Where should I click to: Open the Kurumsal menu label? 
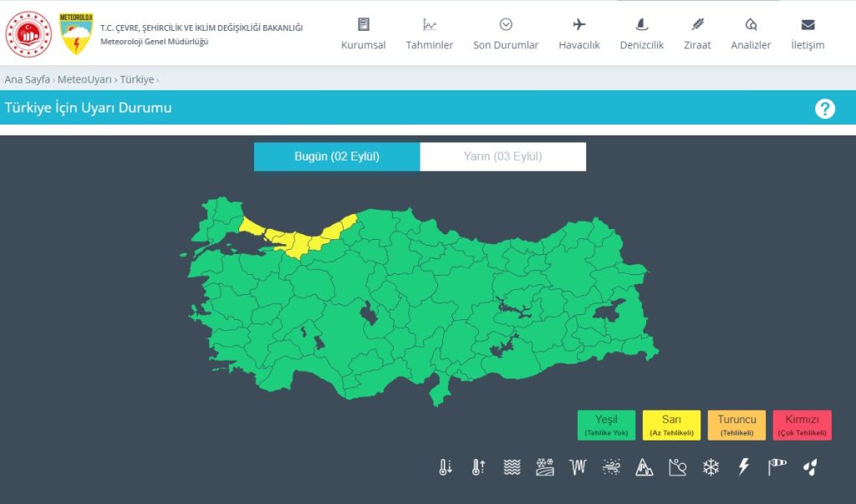(364, 45)
